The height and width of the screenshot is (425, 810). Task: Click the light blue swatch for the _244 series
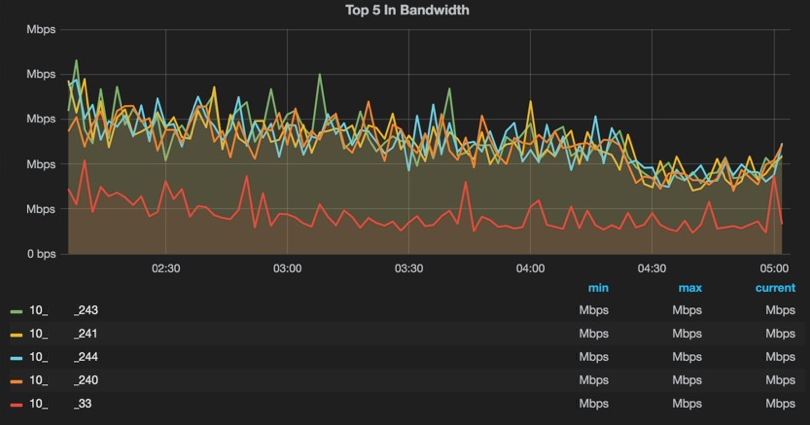17,358
